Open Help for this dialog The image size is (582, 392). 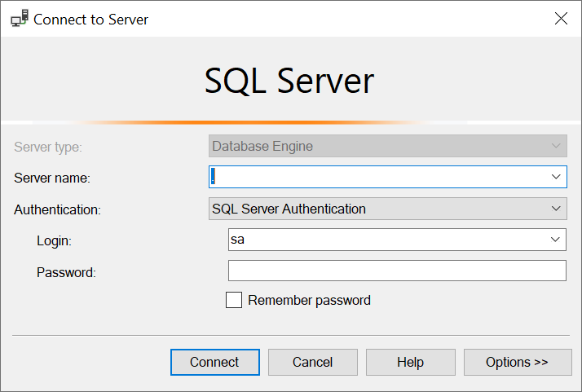pyautogui.click(x=411, y=362)
